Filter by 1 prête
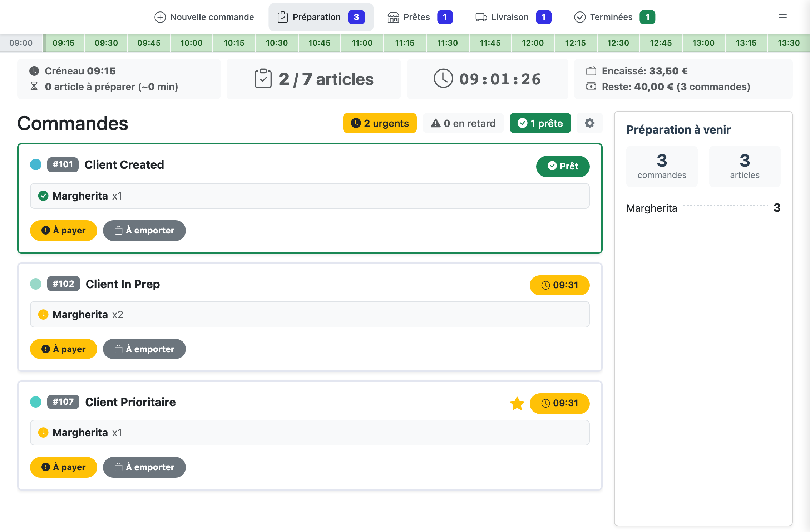The image size is (810, 532). tap(540, 123)
